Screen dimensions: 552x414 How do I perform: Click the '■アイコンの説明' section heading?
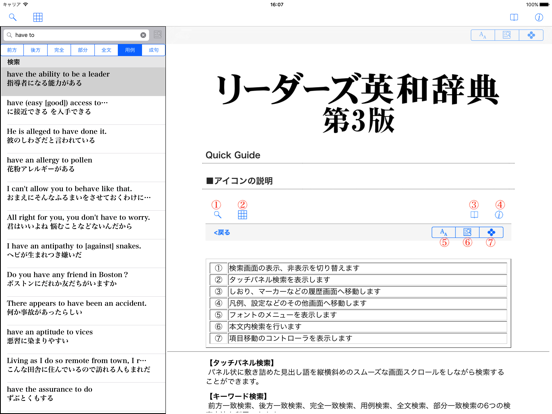pos(239,181)
